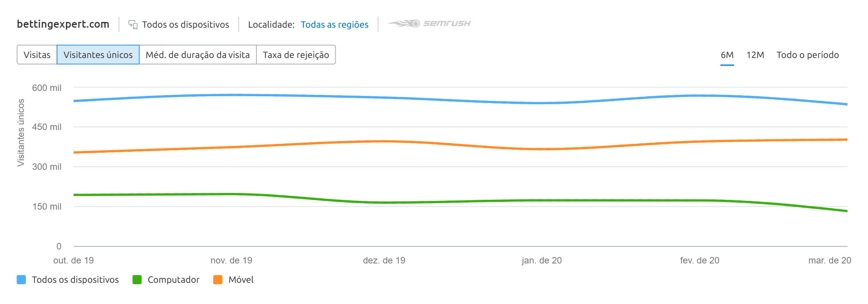
Task: Click the Computador legend label
Action: [173, 280]
